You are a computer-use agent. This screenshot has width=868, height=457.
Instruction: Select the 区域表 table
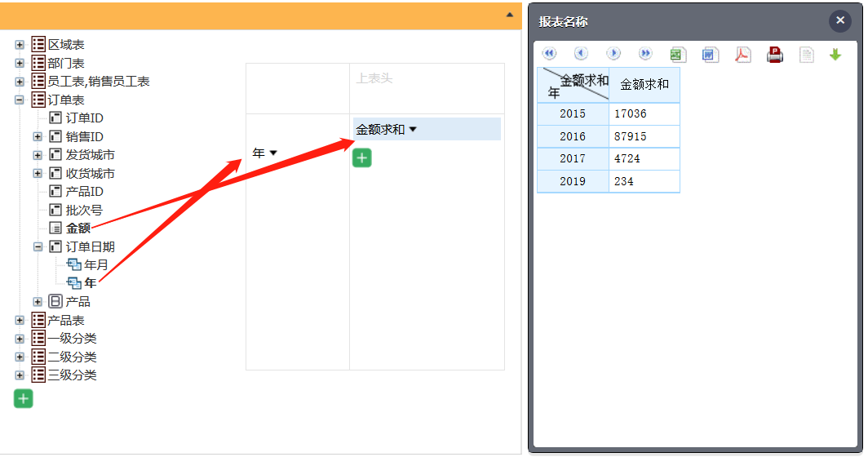(x=66, y=44)
